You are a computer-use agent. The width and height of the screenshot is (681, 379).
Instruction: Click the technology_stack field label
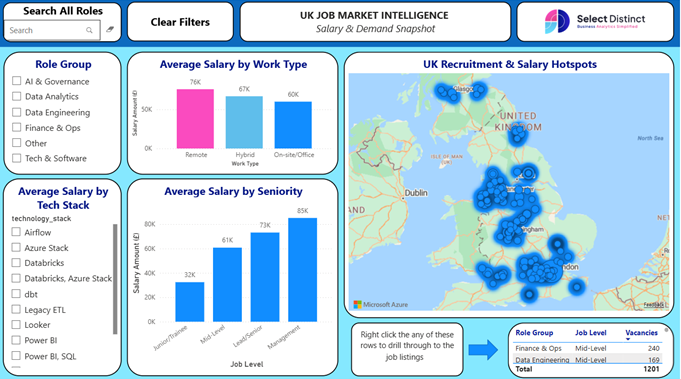[41, 218]
